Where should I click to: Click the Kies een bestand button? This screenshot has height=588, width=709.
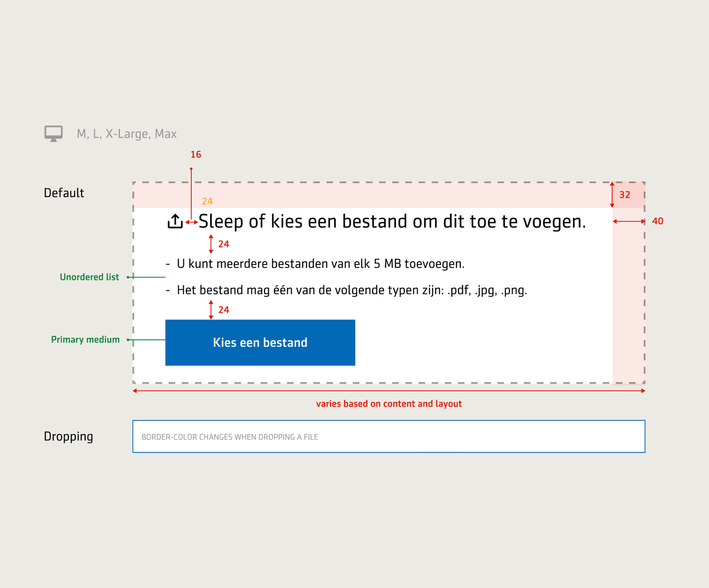[260, 342]
